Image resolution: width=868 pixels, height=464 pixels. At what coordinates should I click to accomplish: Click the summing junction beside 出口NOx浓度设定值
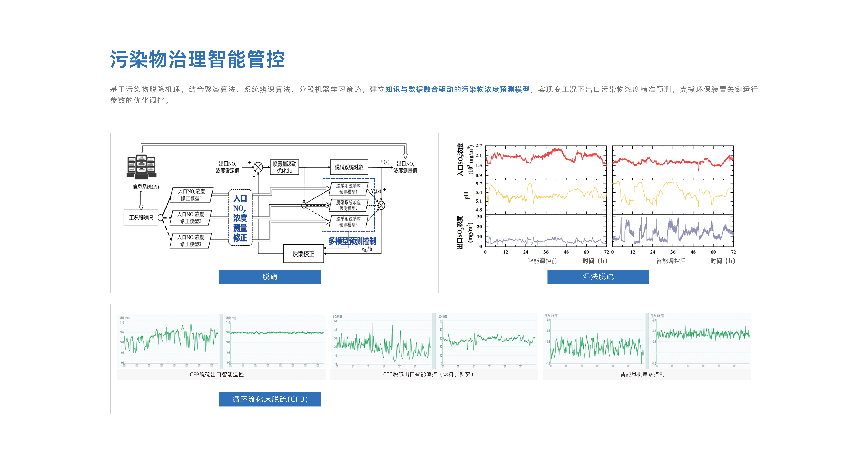[x=258, y=167]
